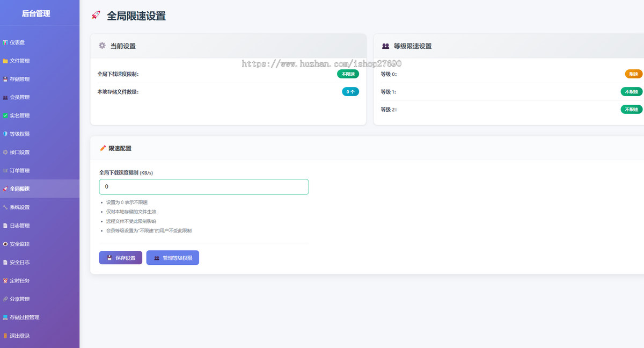The width and height of the screenshot is (644, 348).
Task: Click 等级 0: row label
Action: point(389,74)
